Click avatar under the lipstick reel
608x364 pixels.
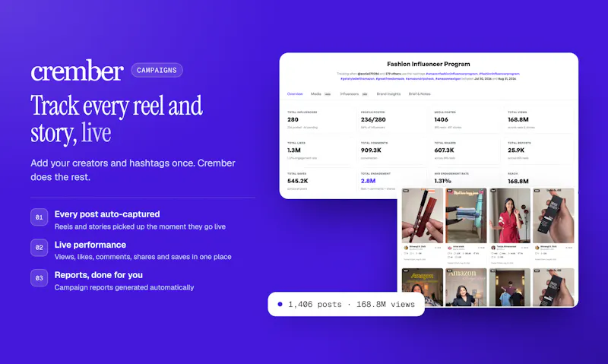[x=406, y=247]
